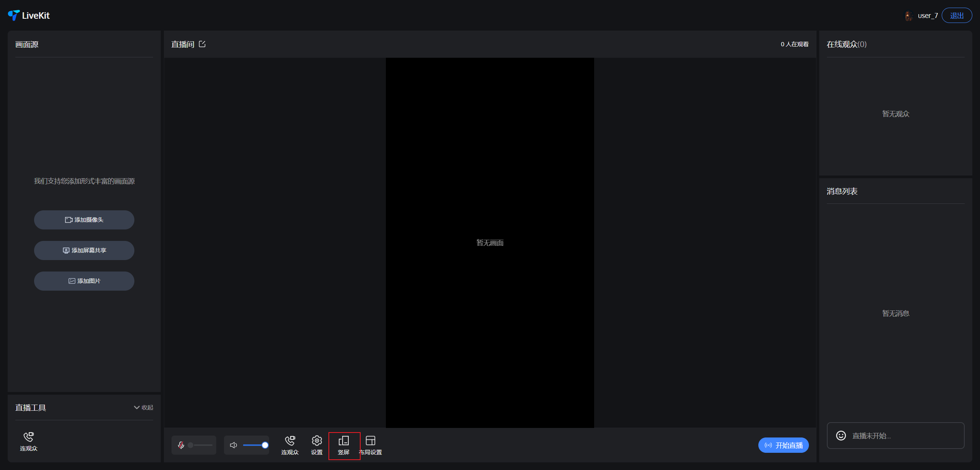Add screen share with 添加屏幕共享
The width and height of the screenshot is (980, 470).
84,250
